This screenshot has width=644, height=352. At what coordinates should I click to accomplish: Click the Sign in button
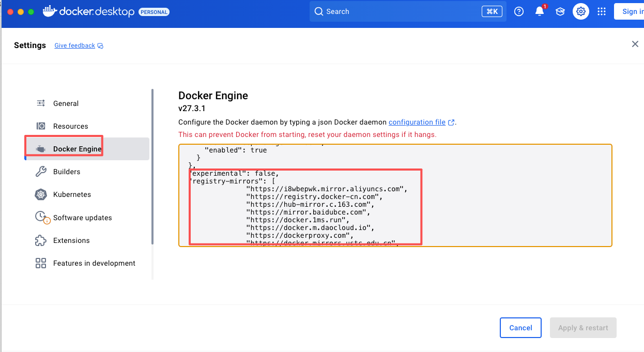[630, 11]
